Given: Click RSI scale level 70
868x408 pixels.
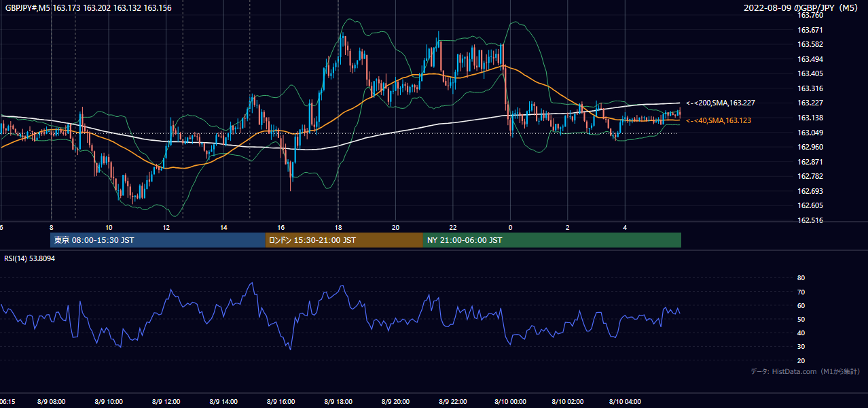Looking at the screenshot, I should point(801,292).
